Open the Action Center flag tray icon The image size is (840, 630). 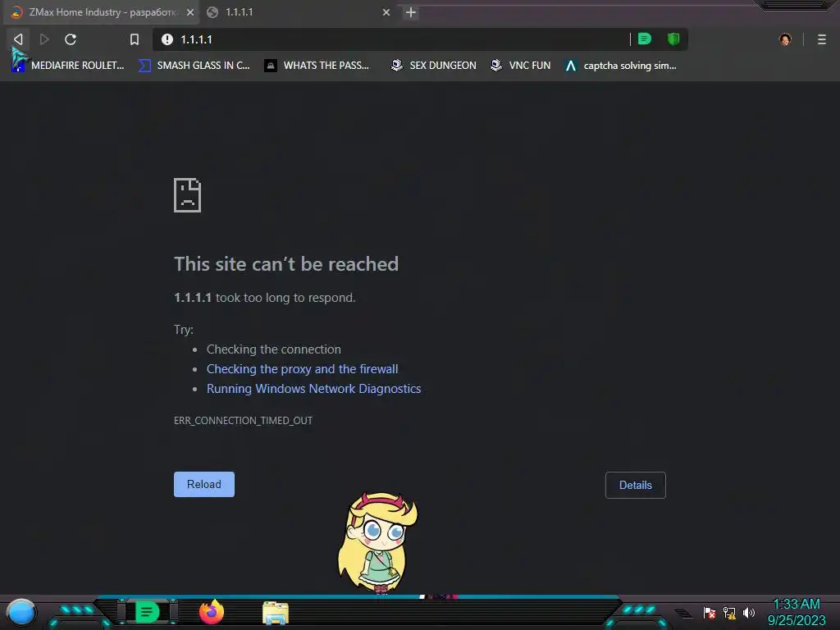(x=710, y=612)
